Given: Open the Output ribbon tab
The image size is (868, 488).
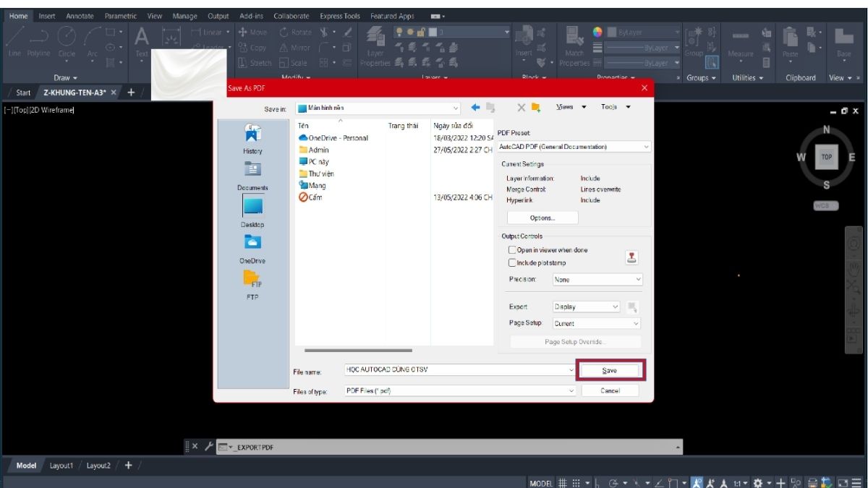Looking at the screenshot, I should pyautogui.click(x=218, y=16).
